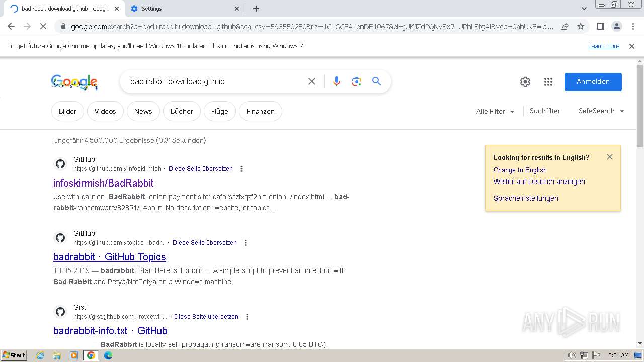
Task: Click the Chrome address bar URL
Action: click(312, 27)
